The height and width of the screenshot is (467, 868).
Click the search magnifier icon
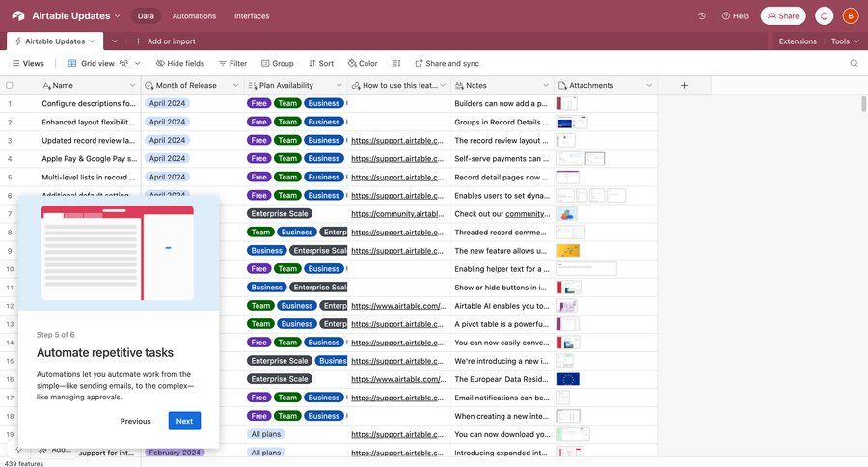854,63
